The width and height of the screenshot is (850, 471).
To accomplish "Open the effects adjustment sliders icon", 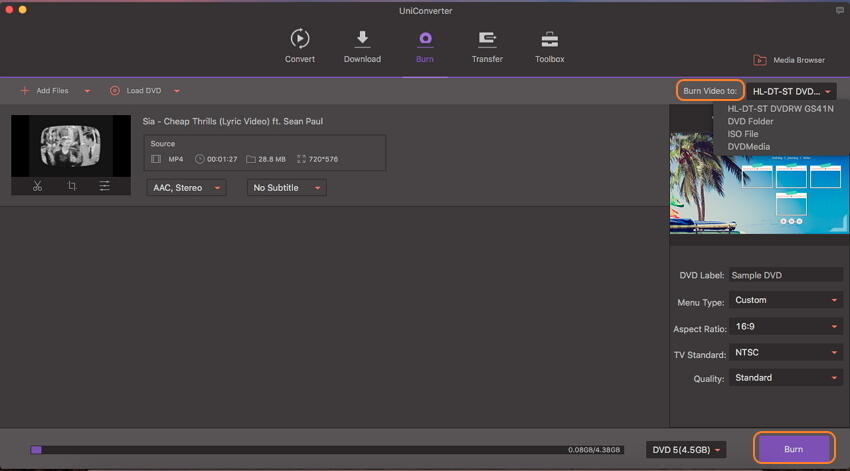I will [x=105, y=186].
